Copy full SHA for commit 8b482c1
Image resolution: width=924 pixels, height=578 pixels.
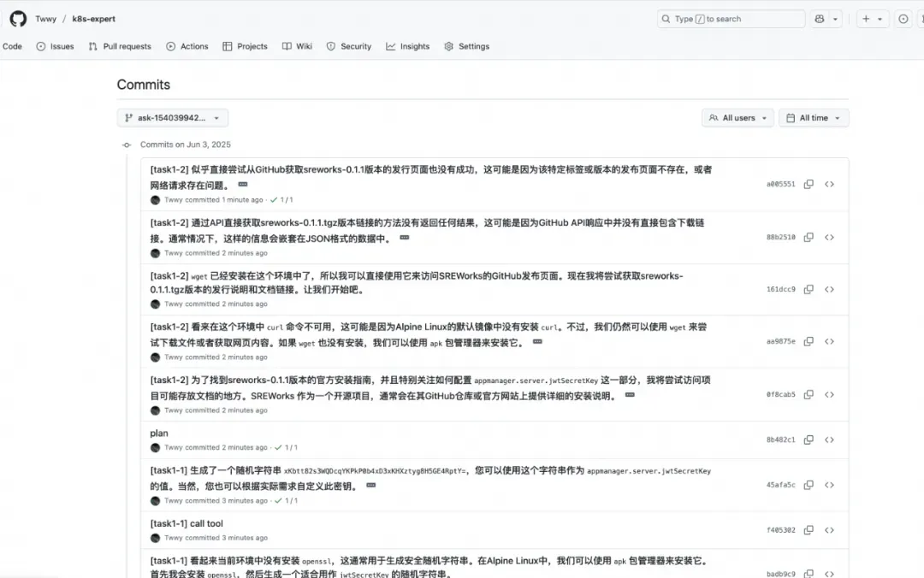click(x=808, y=439)
